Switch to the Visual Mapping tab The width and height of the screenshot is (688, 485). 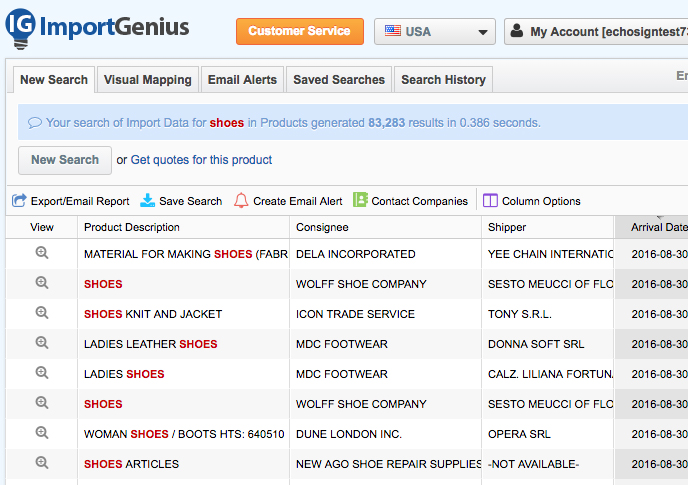pyautogui.click(x=148, y=79)
